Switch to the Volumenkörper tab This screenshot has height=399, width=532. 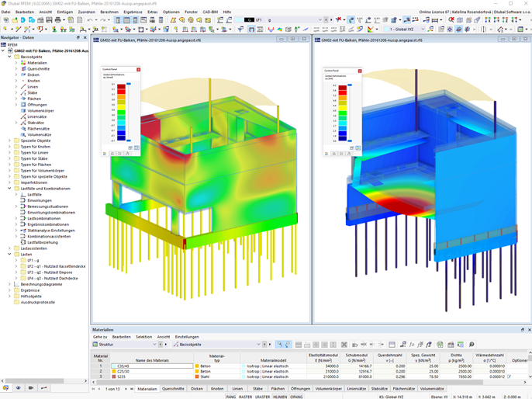click(x=329, y=389)
